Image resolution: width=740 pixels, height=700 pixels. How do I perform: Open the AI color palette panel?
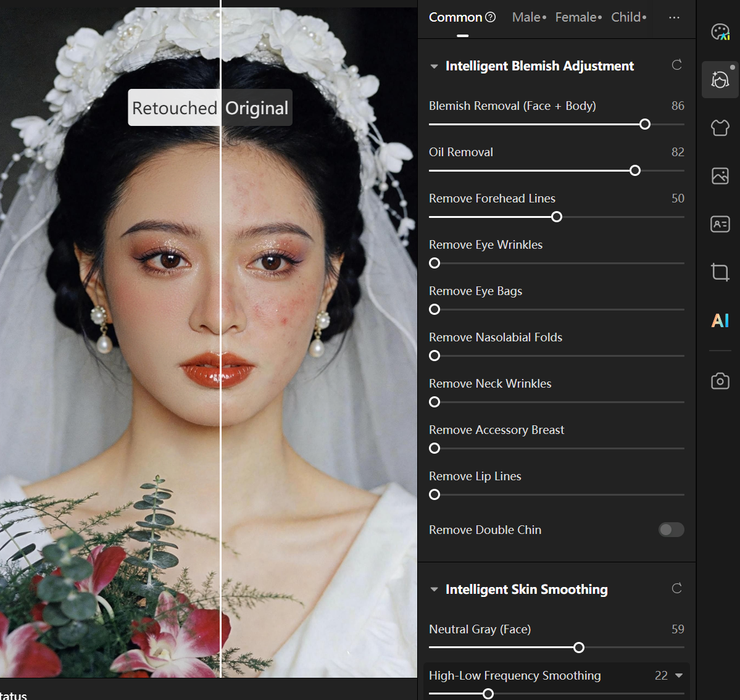(x=720, y=31)
